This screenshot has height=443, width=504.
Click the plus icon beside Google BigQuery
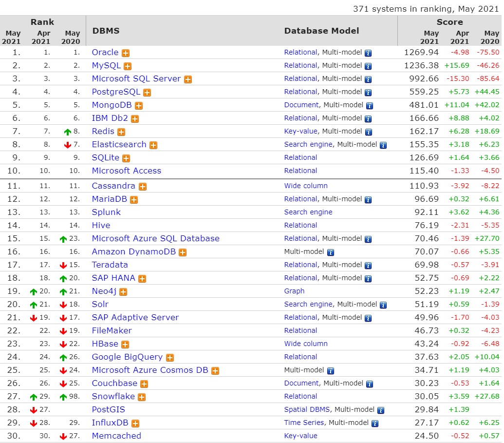[170, 358]
